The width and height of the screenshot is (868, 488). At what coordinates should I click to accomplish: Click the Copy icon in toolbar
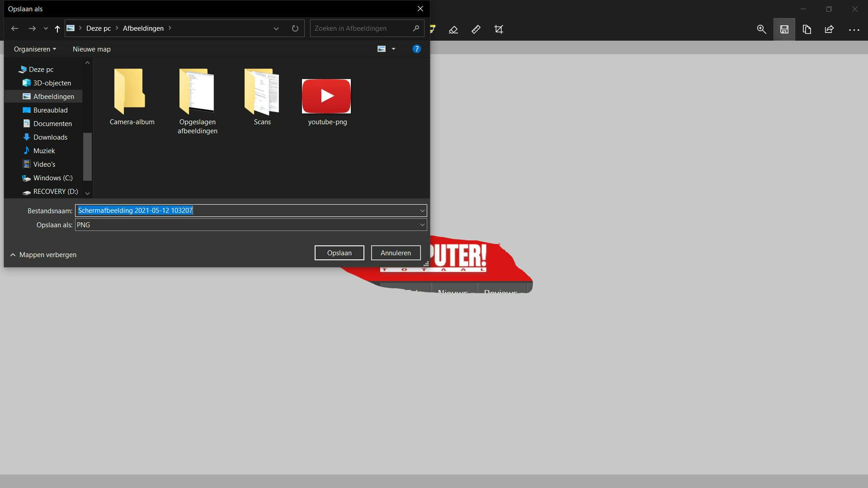807,30
